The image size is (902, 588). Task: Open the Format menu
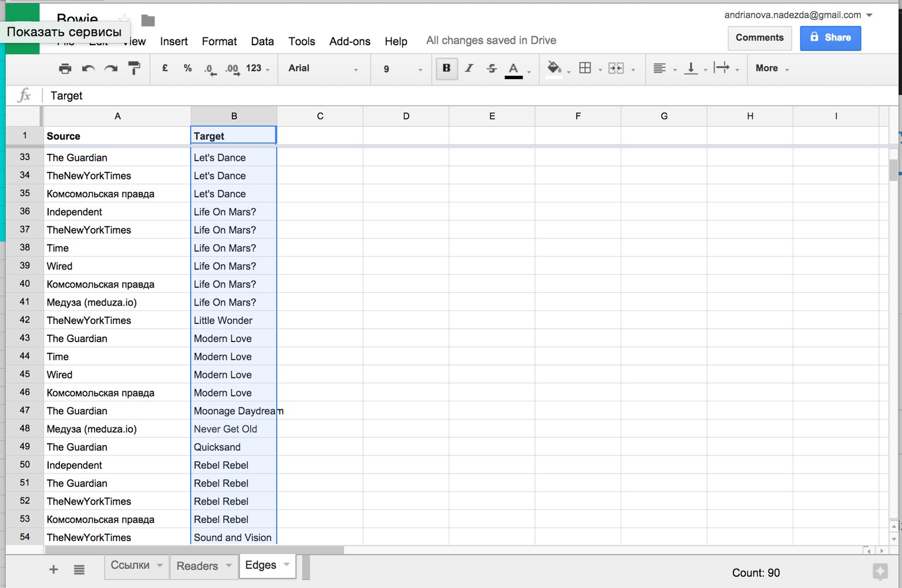tap(219, 41)
